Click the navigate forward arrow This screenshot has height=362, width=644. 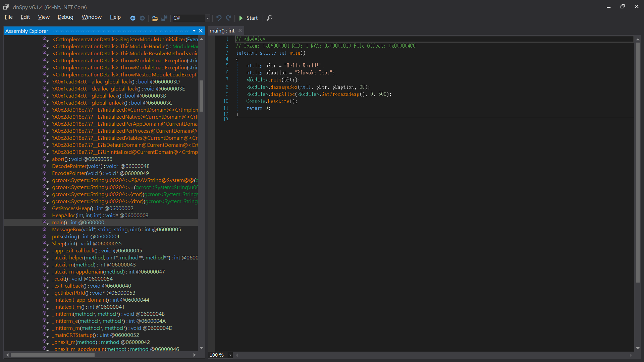coord(142,18)
